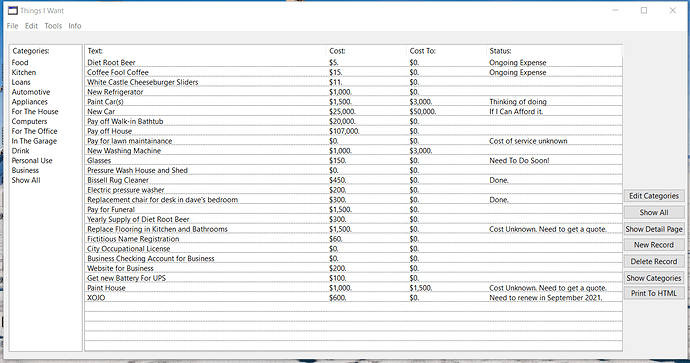Select the Paint Car(s) row
The image size is (690, 363).
[x=353, y=102]
